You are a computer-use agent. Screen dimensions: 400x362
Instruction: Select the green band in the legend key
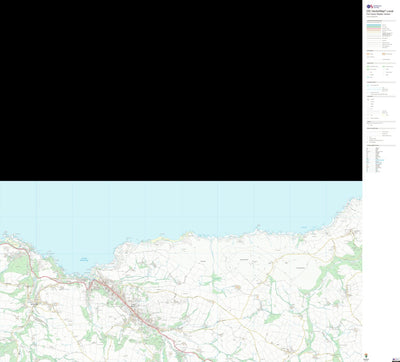[x=374, y=27]
